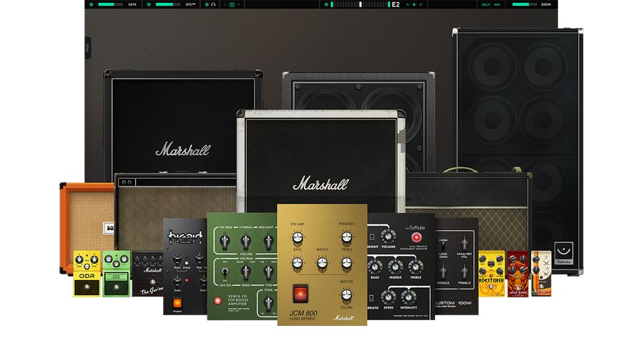Image resolution: width=644 pixels, height=348 pixels.
Task: Click the Master Vol knob on Custom 100W
Action: point(464,244)
